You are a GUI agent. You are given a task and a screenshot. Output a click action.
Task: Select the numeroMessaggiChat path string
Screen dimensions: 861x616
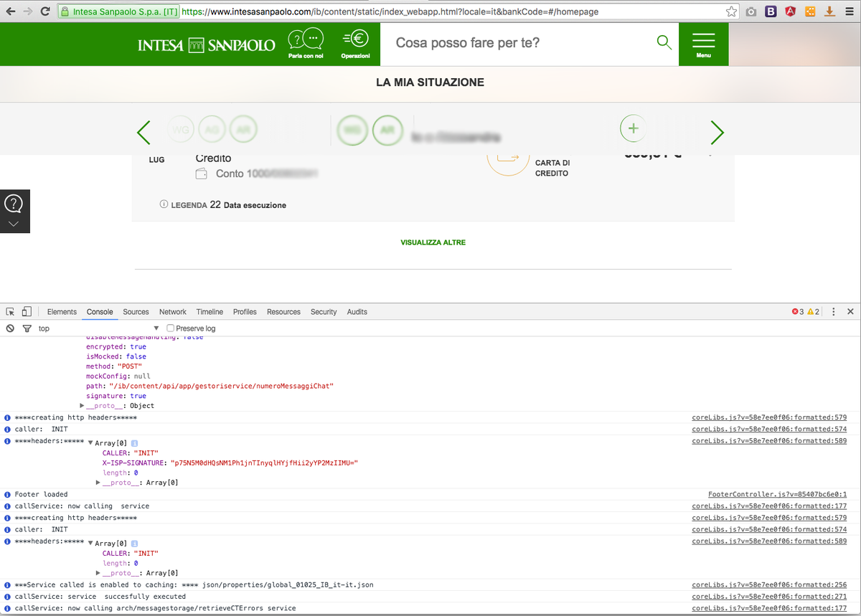click(x=221, y=386)
